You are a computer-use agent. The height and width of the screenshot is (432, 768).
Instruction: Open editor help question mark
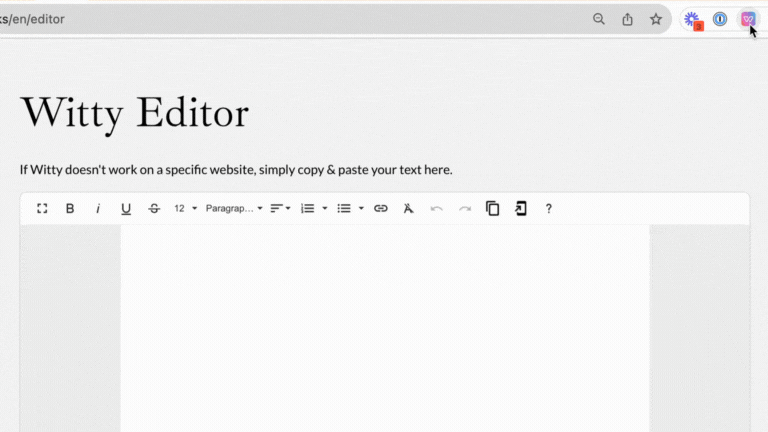548,208
